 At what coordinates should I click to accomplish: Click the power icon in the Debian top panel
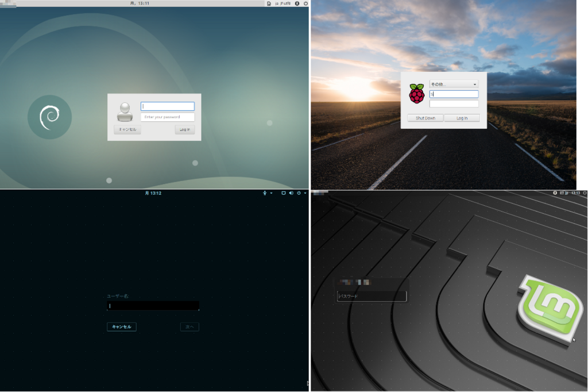[305, 3]
